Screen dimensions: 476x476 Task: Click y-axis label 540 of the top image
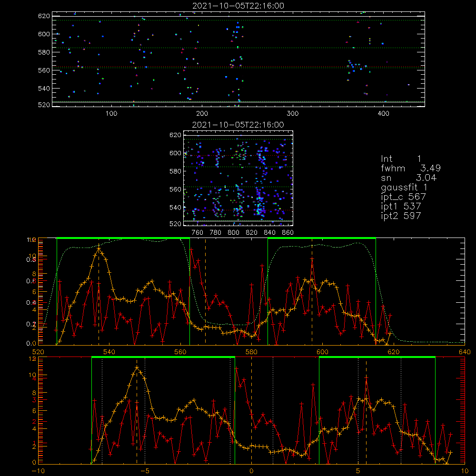[x=44, y=89]
